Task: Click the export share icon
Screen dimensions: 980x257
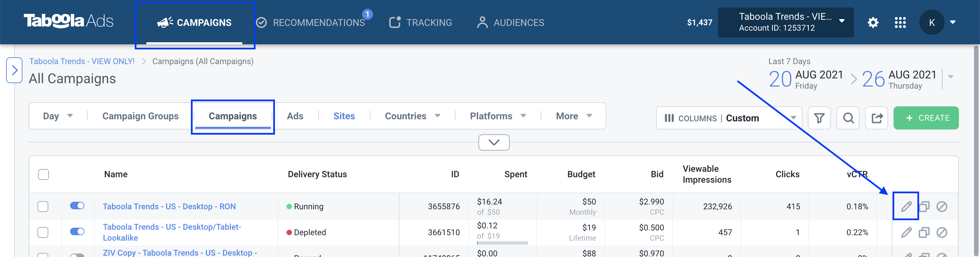Action: [x=877, y=118]
